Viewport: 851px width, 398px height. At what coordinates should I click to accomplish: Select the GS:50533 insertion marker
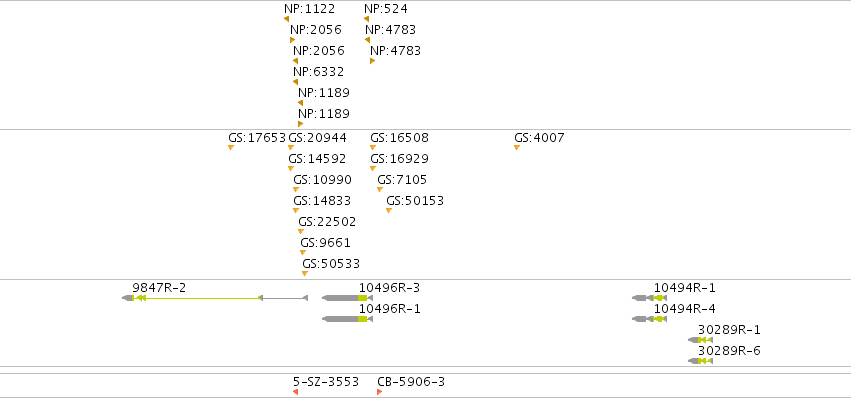[304, 274]
